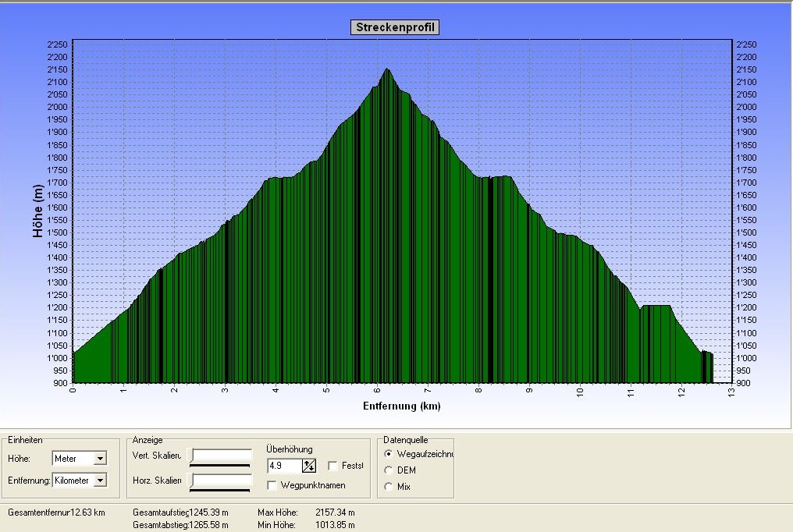Click the Streckenprofil title button
Screen dimensions: 793x532
click(x=396, y=27)
